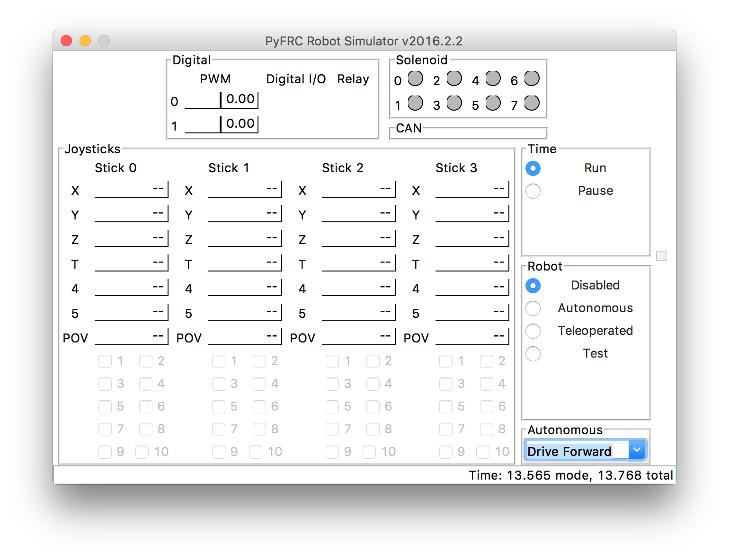
Task: Click Stick 1 axis 4 slider
Action: pos(245,288)
